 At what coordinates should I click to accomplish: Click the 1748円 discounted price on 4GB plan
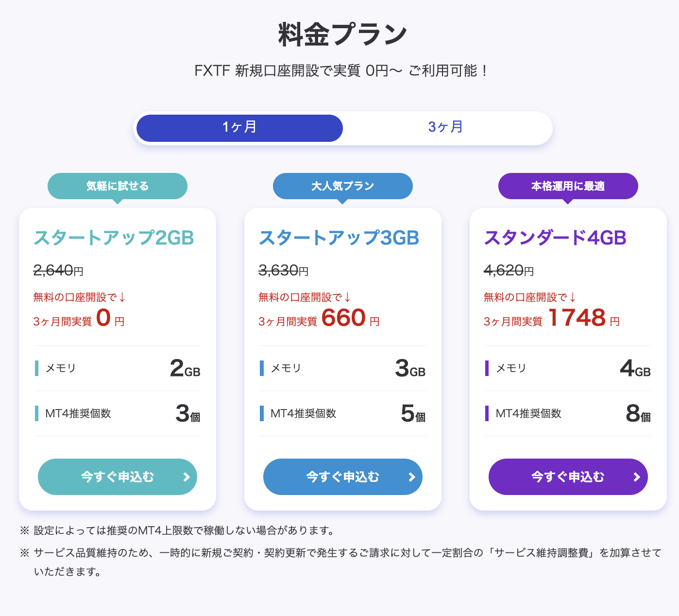click(x=584, y=318)
